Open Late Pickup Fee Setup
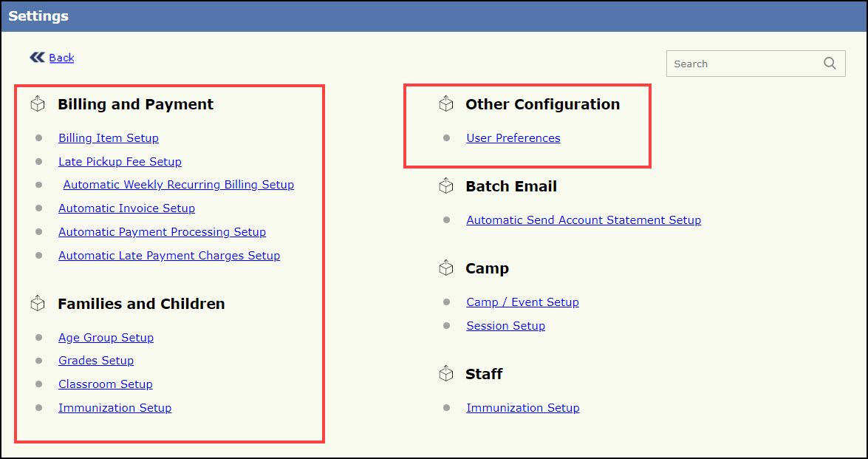 point(120,162)
